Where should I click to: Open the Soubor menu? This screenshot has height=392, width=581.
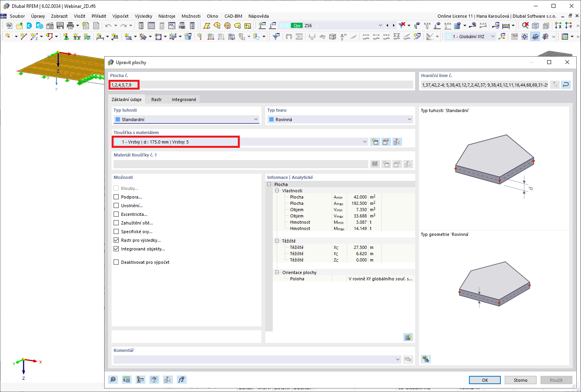coord(17,16)
